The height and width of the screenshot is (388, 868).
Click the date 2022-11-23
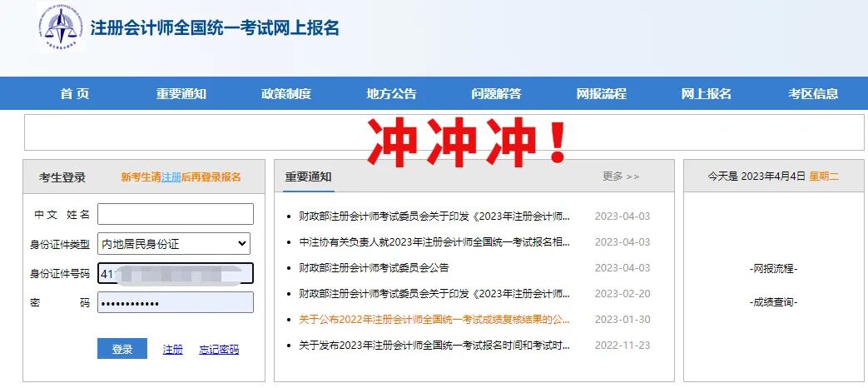point(622,346)
